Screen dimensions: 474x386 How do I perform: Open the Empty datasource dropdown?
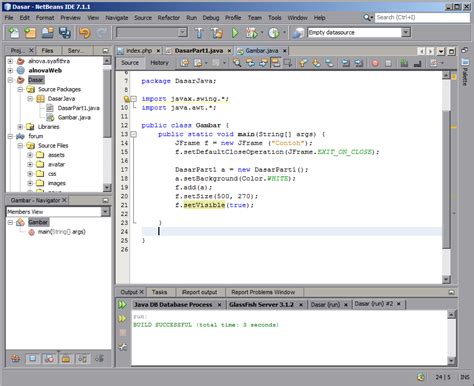coord(406,32)
